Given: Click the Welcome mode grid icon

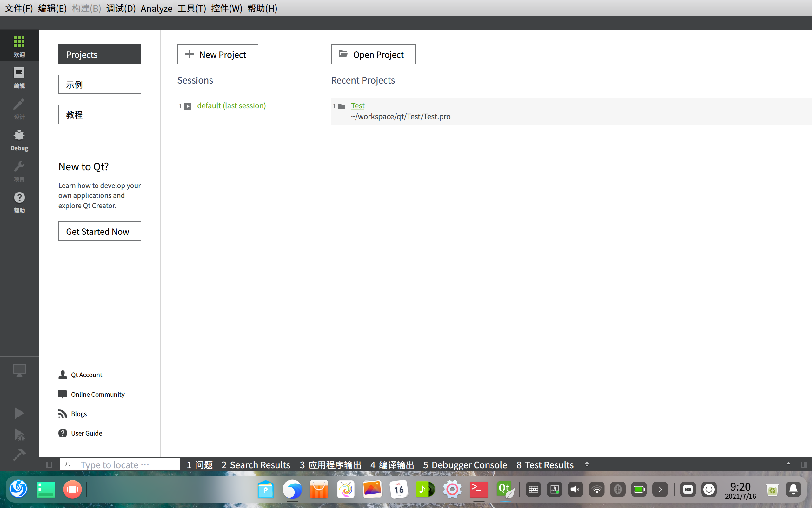Looking at the screenshot, I should click(19, 45).
